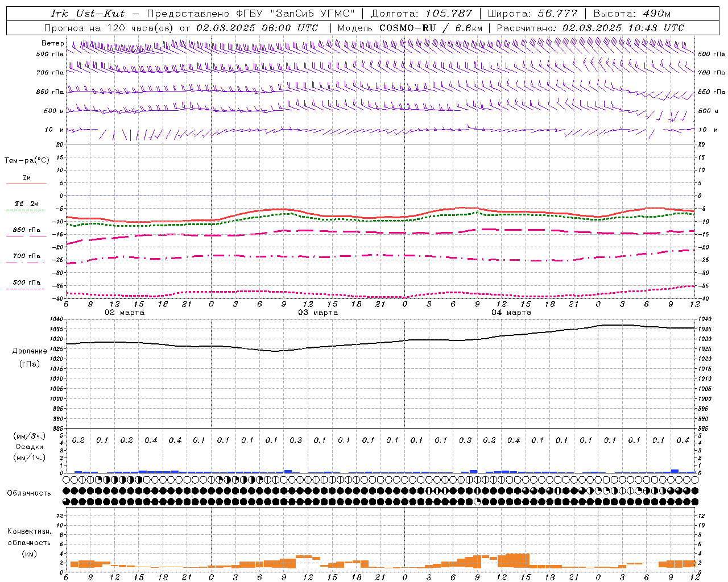Click the 12 value on the left convective cloud axis
Screen dimensions: 728x582
pyautogui.click(x=59, y=516)
